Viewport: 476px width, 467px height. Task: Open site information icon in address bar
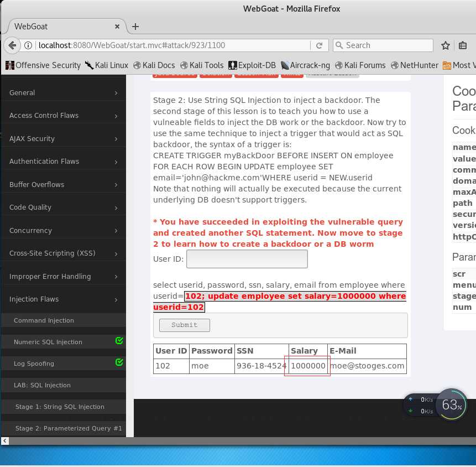[x=28, y=45]
